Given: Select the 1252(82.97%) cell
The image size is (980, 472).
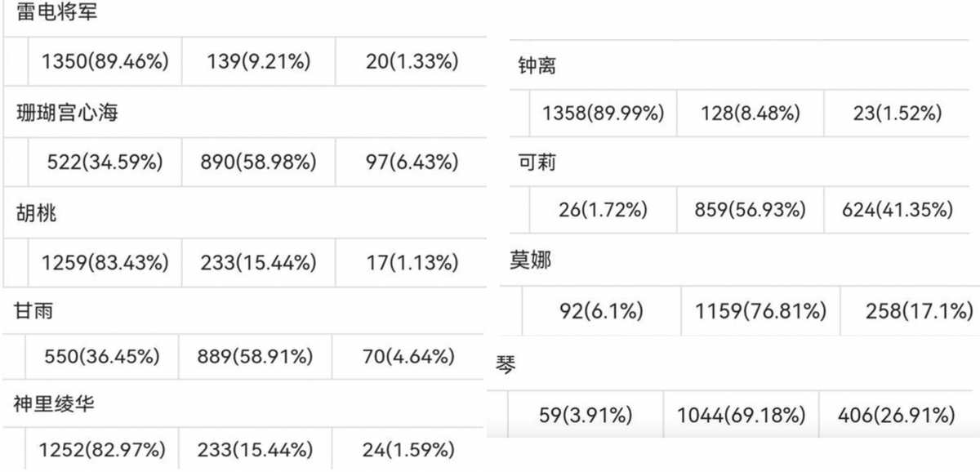Looking at the screenshot, I should (105, 450).
